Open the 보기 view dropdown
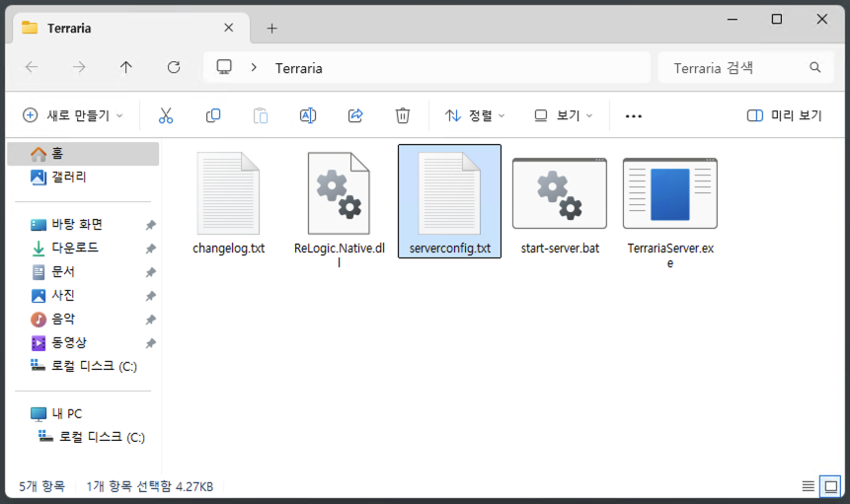 click(x=564, y=115)
